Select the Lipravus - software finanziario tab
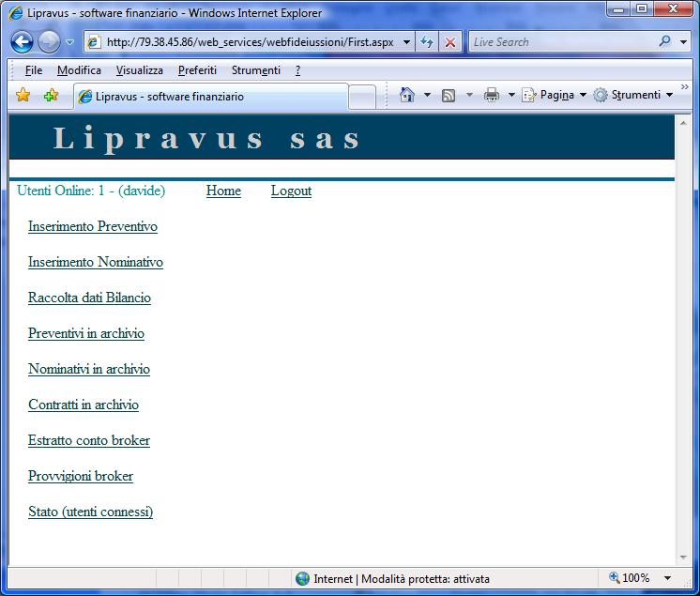The image size is (700, 596). (211, 97)
